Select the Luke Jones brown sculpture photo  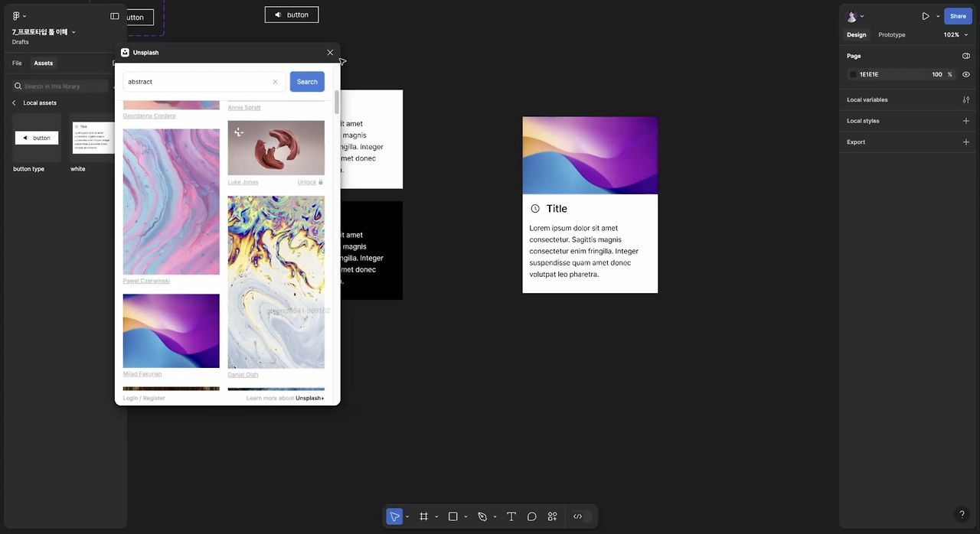point(276,148)
